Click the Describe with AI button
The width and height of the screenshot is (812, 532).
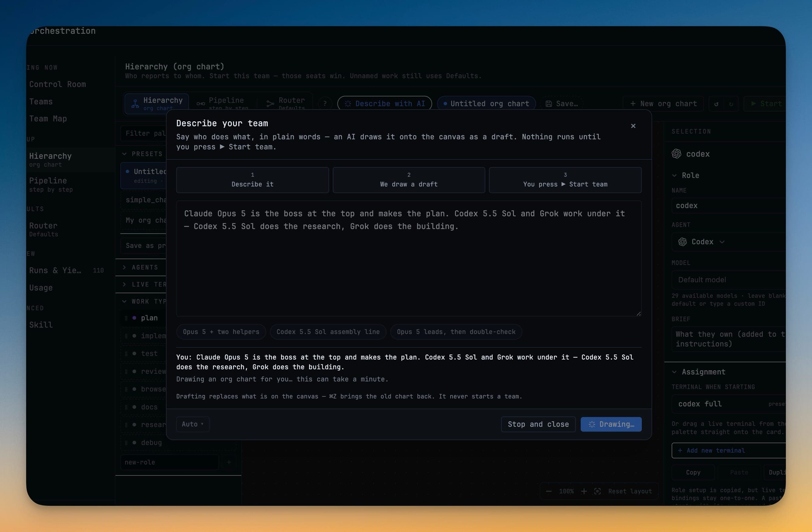point(384,103)
